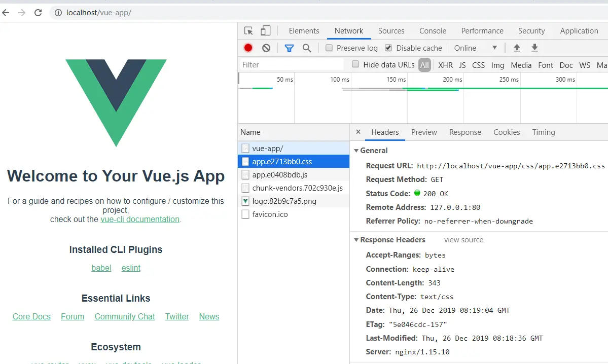This screenshot has width=608, height=364.
Task: Open the Cookies tab of request
Action: point(507,132)
